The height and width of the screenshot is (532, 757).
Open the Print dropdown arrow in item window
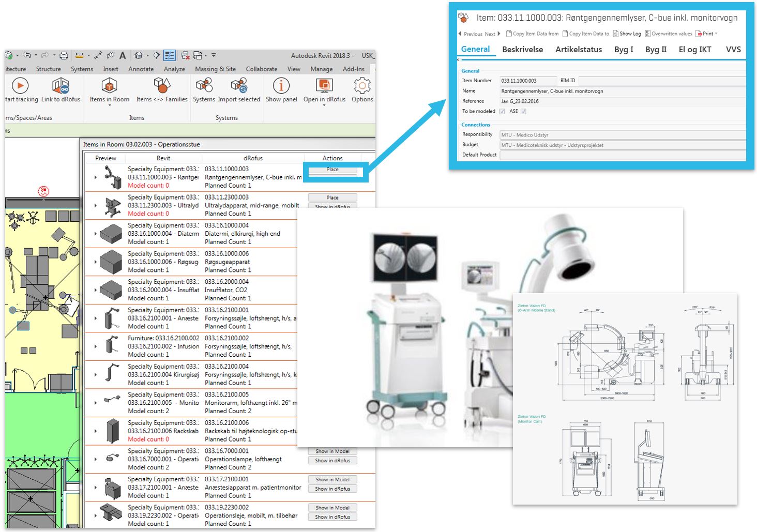point(716,34)
